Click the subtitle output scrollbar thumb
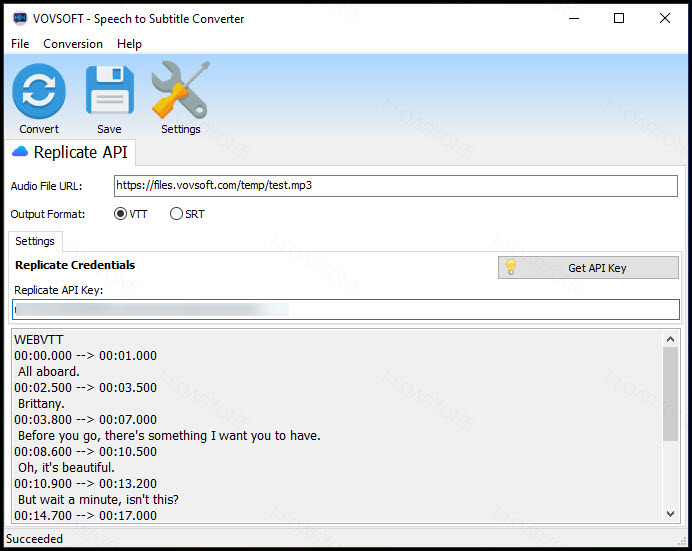Screen dimensions: 692x551 670,394
